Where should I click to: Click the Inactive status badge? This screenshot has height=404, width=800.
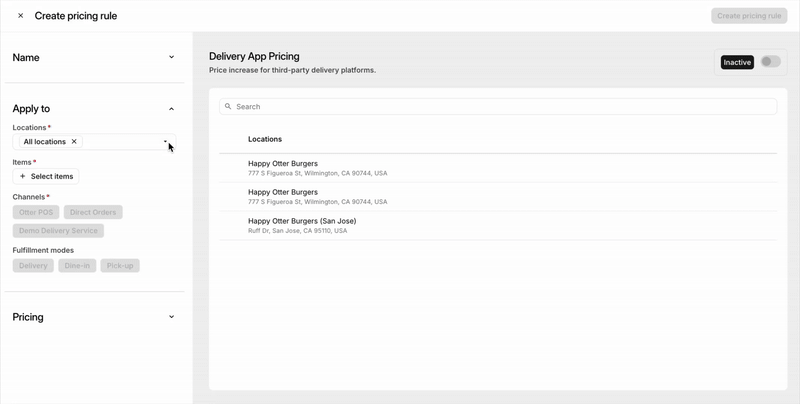(x=737, y=62)
